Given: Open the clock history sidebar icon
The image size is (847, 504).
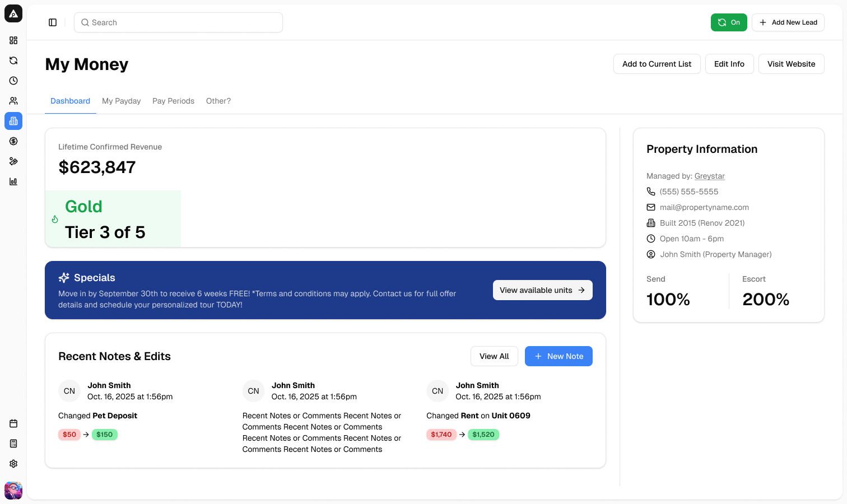Looking at the screenshot, I should [x=13, y=81].
